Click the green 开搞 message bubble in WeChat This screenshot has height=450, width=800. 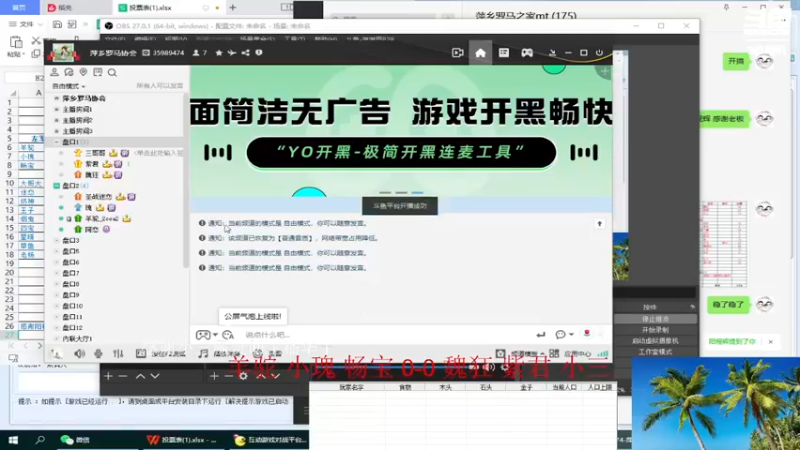point(736,61)
